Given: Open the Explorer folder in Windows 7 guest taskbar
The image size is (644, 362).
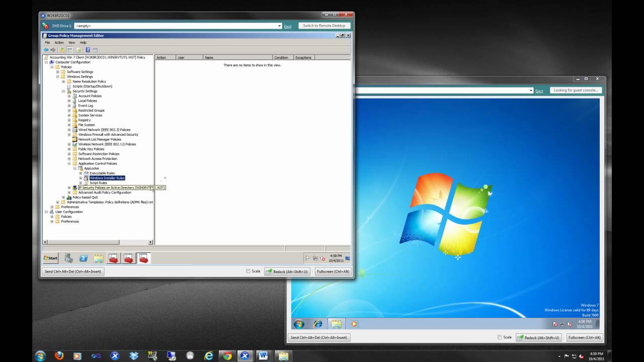Looking at the screenshot, I should (x=336, y=324).
